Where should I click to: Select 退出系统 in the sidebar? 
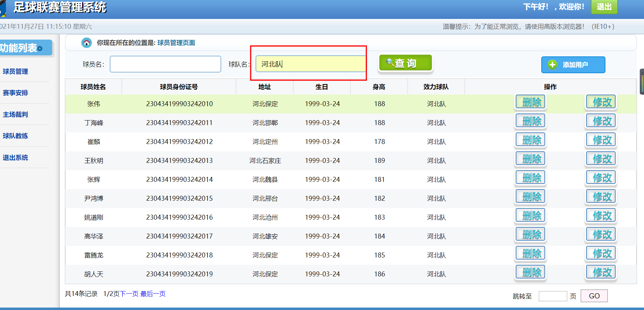(15, 158)
